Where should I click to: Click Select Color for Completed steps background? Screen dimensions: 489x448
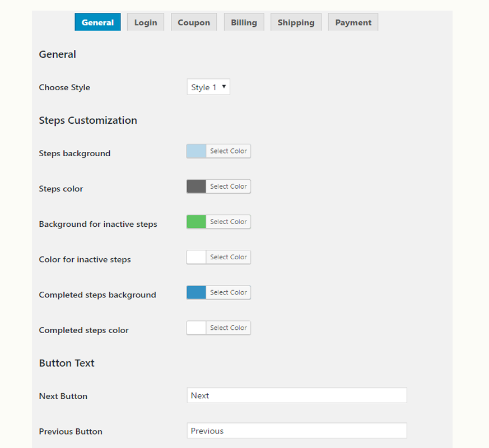click(229, 292)
